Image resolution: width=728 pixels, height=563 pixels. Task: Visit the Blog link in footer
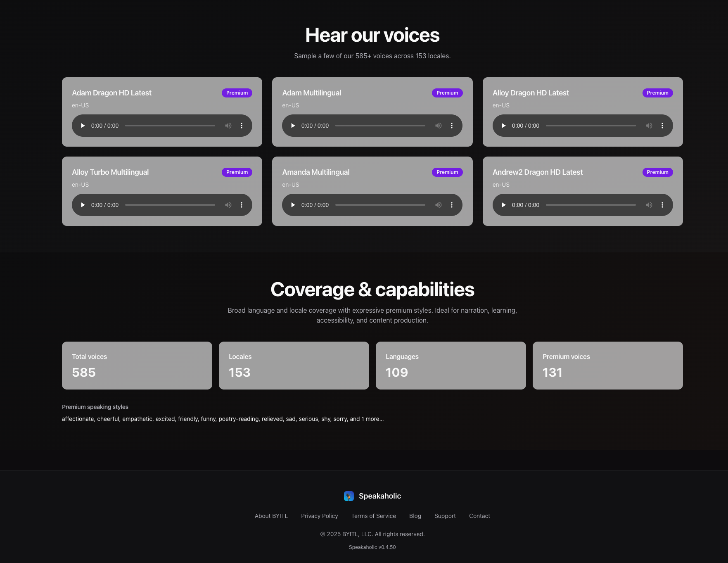pyautogui.click(x=415, y=516)
